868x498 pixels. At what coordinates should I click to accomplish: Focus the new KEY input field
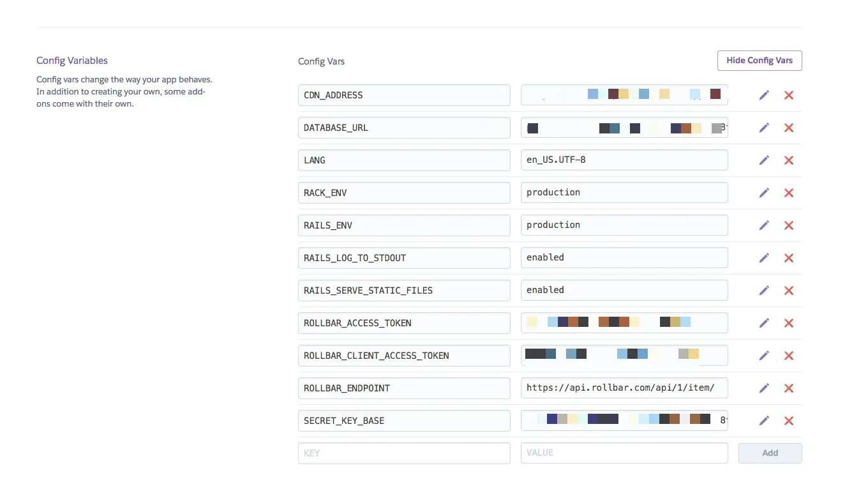click(404, 453)
